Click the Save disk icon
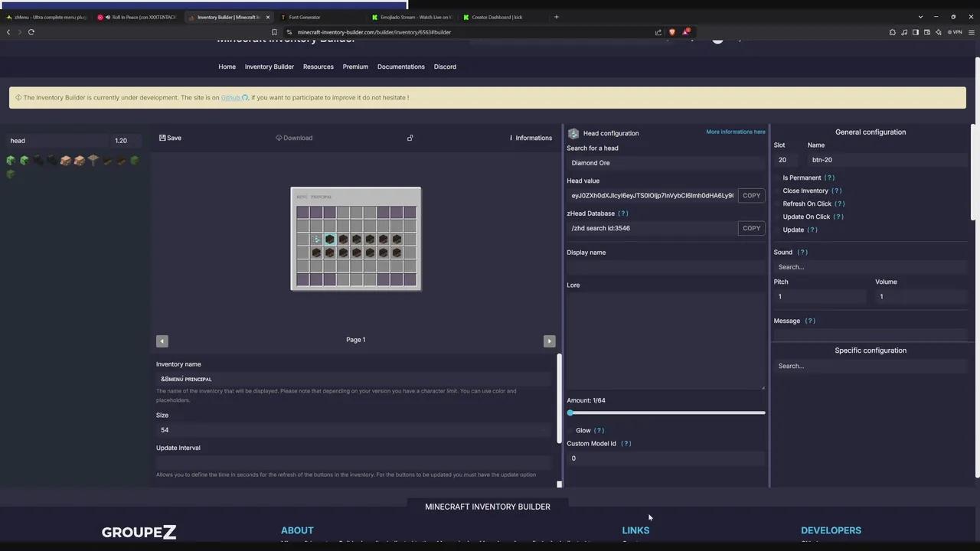 [x=162, y=138]
